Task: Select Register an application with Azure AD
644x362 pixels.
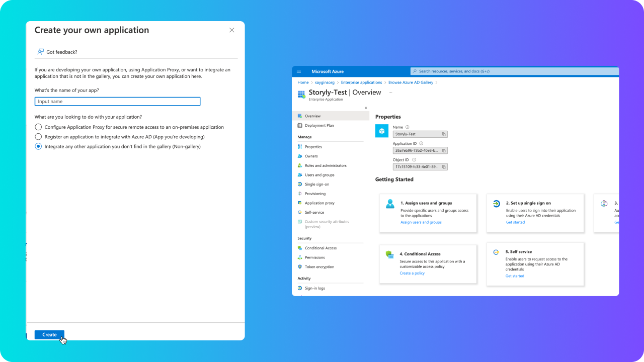Action: [38, 137]
